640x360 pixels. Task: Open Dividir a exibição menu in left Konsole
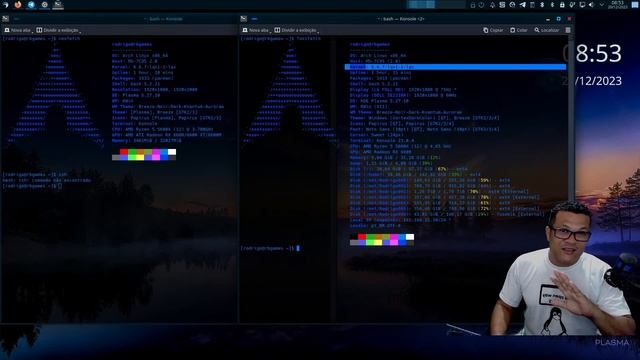[58, 30]
